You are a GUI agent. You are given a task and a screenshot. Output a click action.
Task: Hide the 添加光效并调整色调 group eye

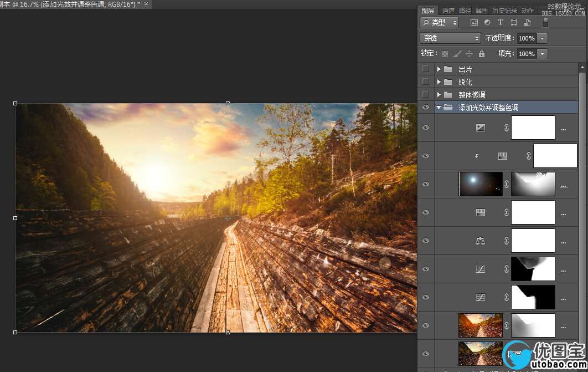(426, 108)
